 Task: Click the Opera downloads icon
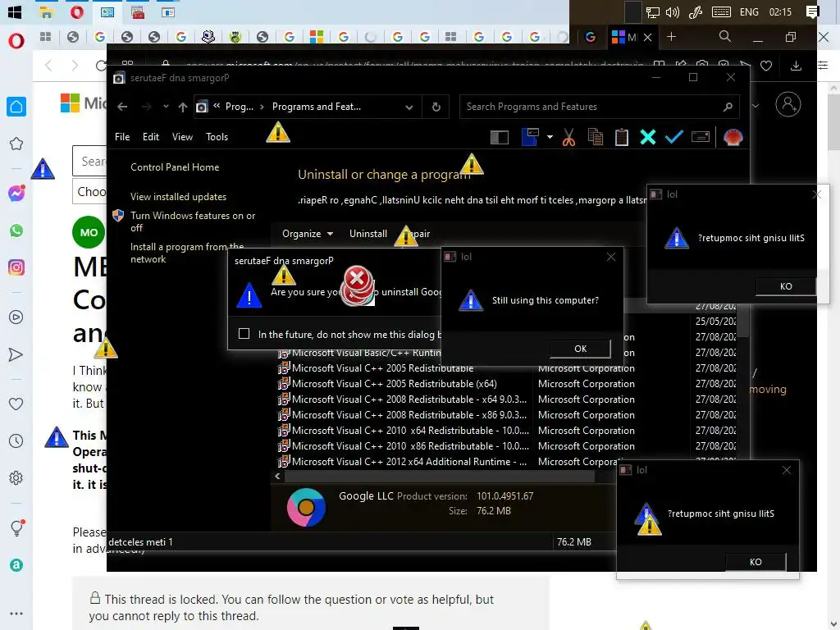(796, 66)
